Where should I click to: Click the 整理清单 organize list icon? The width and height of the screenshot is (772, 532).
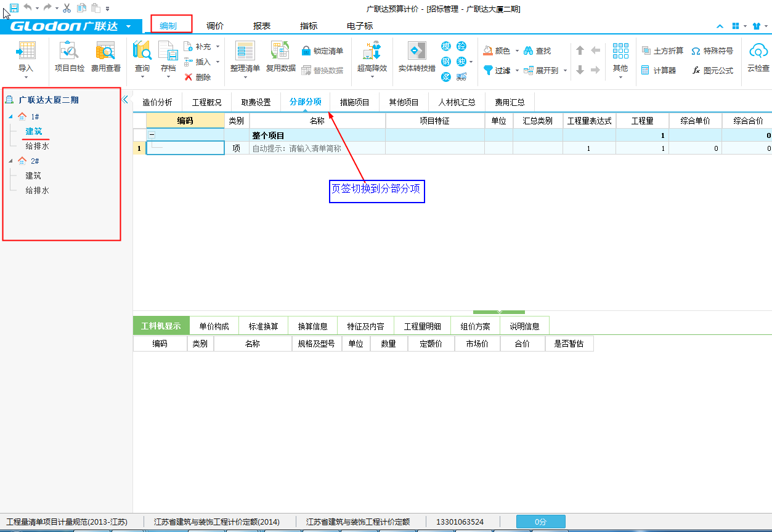[245, 52]
